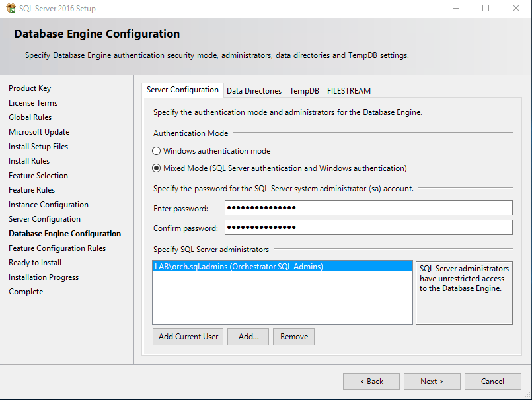Switch to the FILESTREAM tab
This screenshot has width=532, height=400.
click(349, 91)
